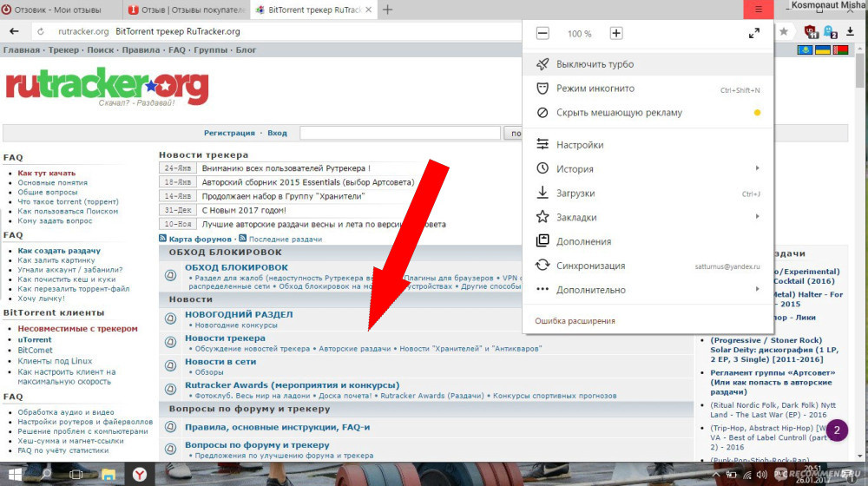Expand the История submenu

coord(648,169)
